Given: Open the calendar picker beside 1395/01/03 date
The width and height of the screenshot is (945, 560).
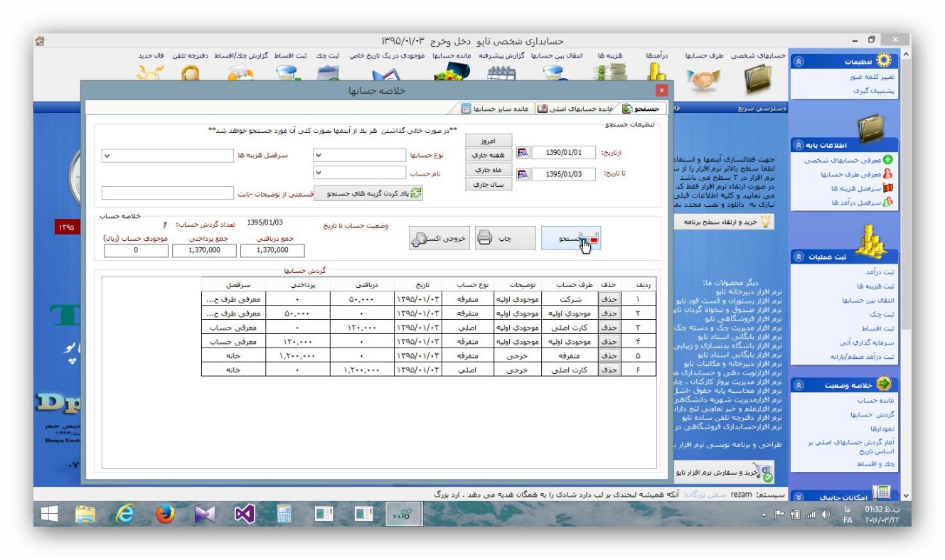Looking at the screenshot, I should tap(524, 174).
